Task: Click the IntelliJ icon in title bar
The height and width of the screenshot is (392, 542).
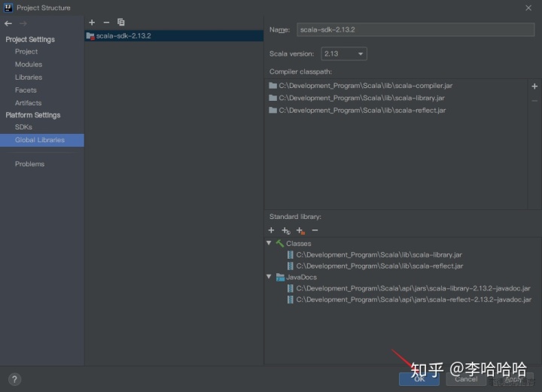Action: [x=8, y=8]
